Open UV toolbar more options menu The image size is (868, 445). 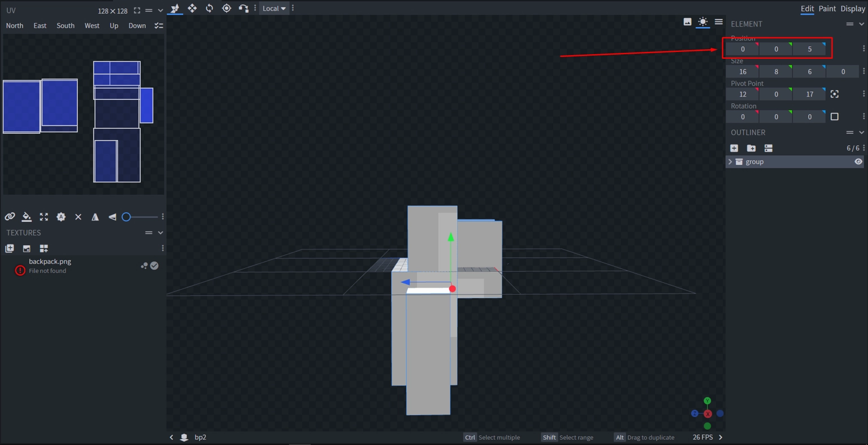(163, 217)
